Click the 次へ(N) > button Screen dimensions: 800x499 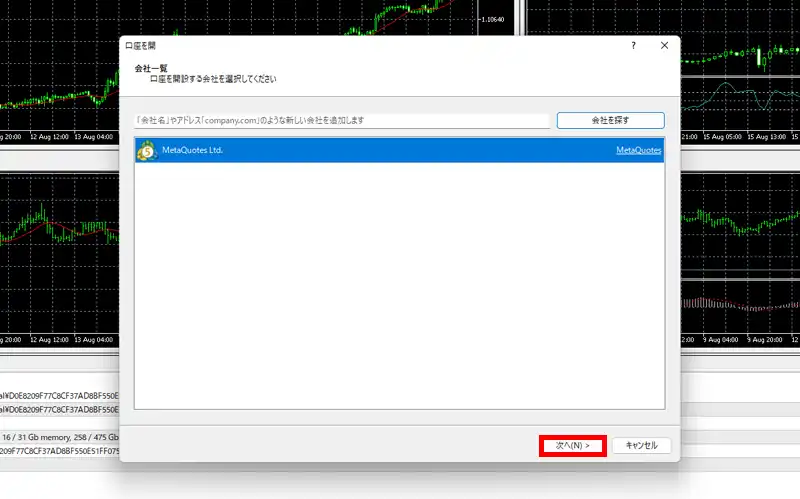tap(572, 446)
